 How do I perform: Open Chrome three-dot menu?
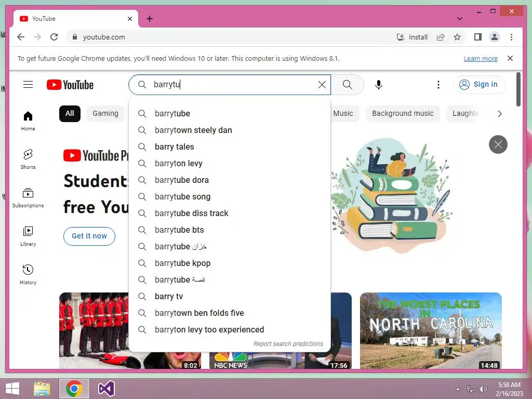(x=511, y=37)
